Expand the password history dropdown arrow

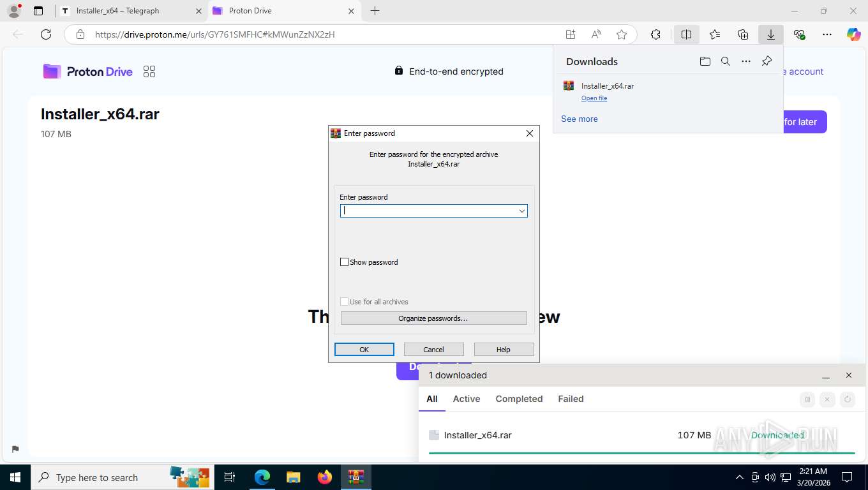tap(521, 211)
